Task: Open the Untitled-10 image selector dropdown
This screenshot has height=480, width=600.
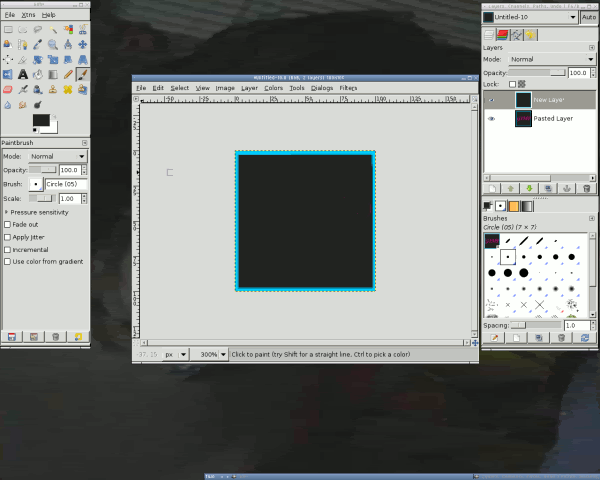Action: point(530,17)
